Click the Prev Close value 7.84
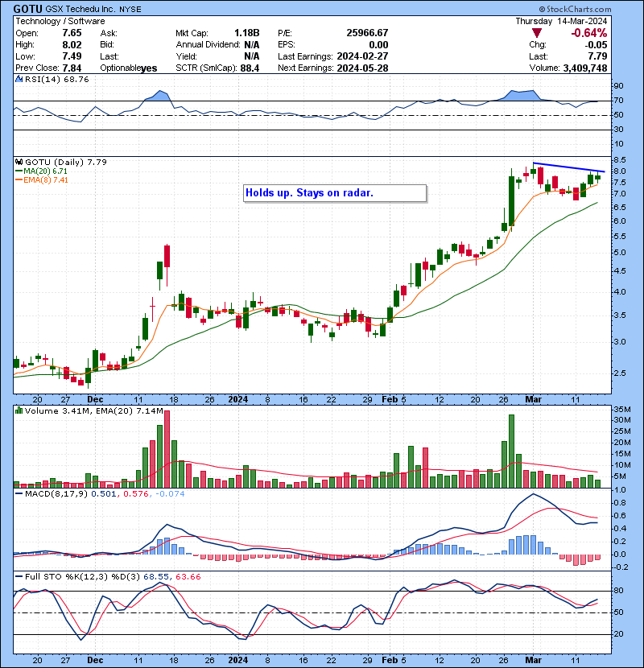 click(72, 68)
